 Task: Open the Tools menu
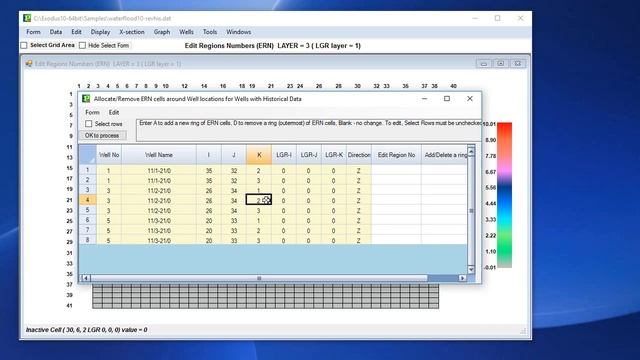pos(210,32)
